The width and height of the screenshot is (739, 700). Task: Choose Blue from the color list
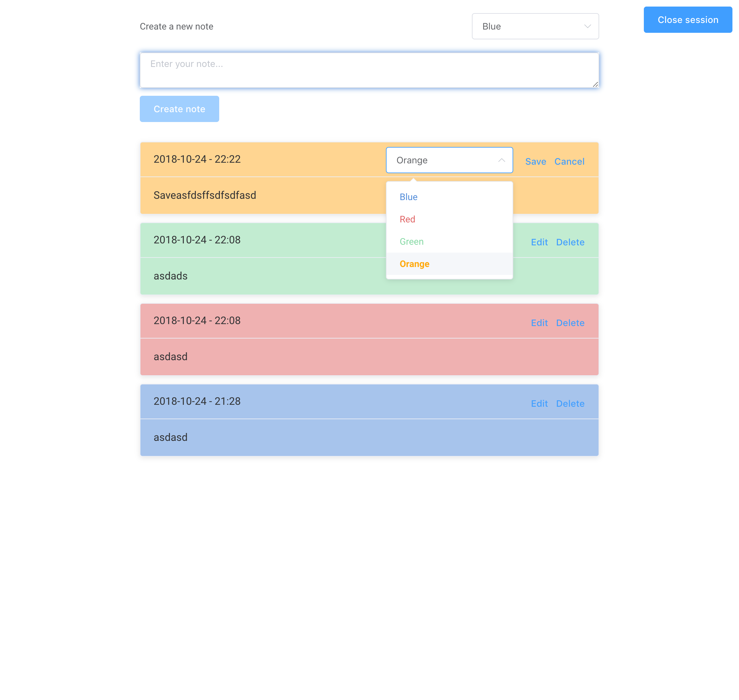pos(449,197)
